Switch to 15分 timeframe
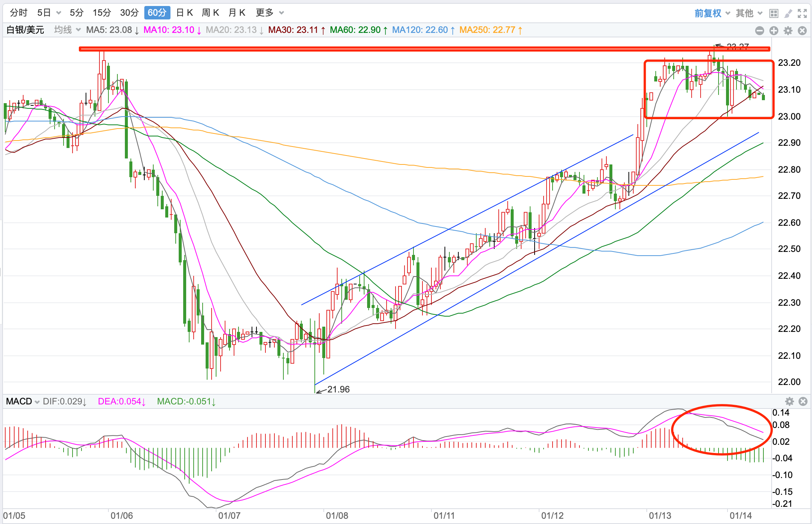This screenshot has height=524, width=812. 102,13
